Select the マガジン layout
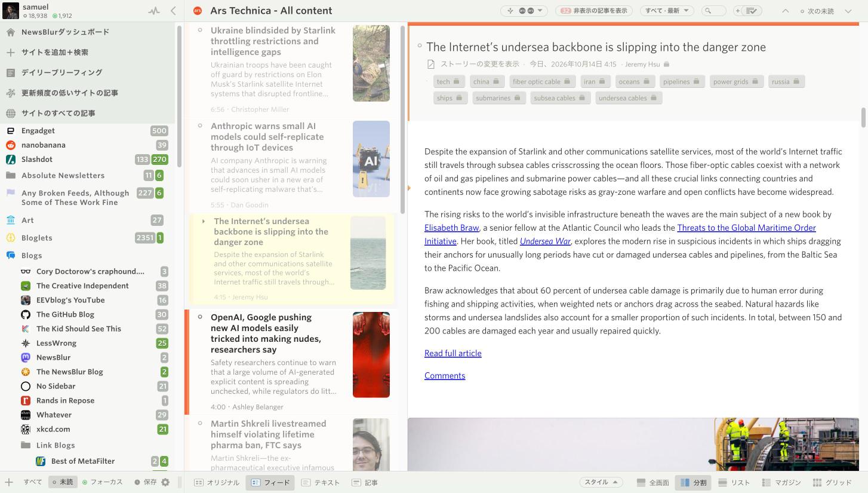Screen dimensions: 868x493 pos(782,483)
